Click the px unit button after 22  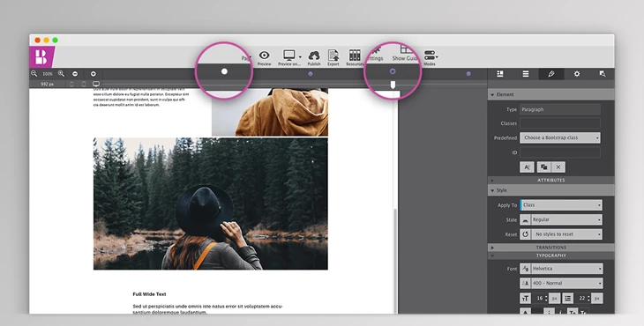[x=596, y=299]
